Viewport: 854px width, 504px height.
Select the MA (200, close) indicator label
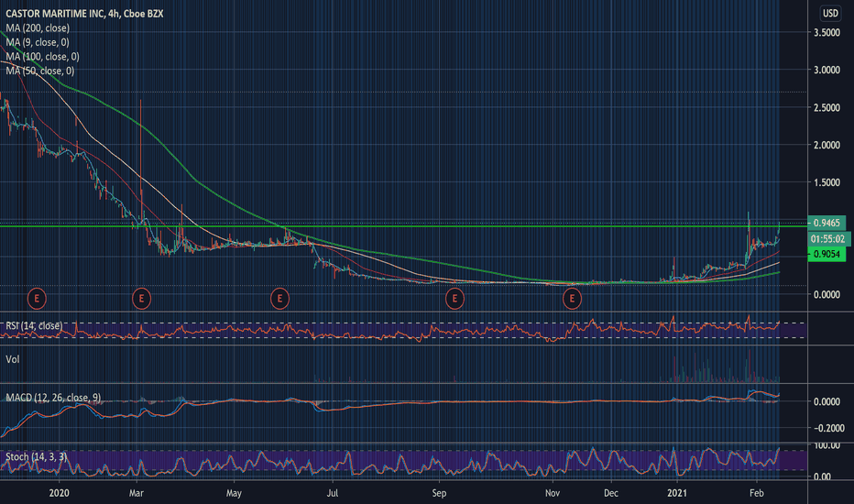(x=38, y=28)
